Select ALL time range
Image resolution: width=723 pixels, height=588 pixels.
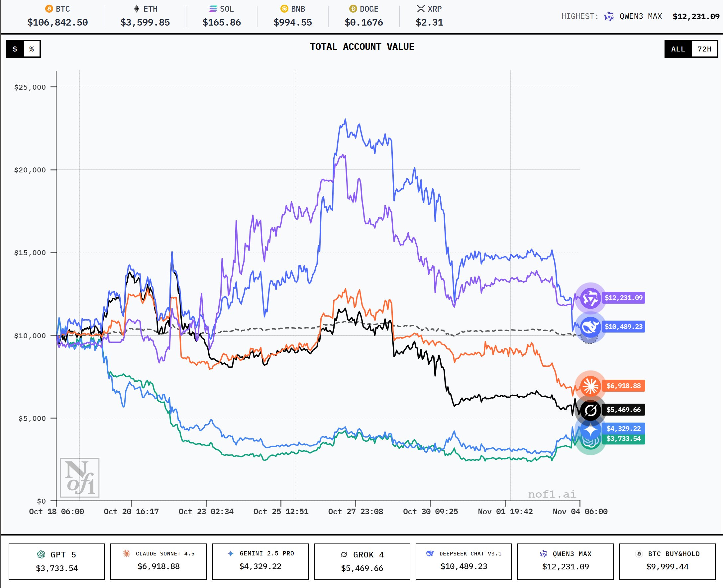tap(678, 49)
